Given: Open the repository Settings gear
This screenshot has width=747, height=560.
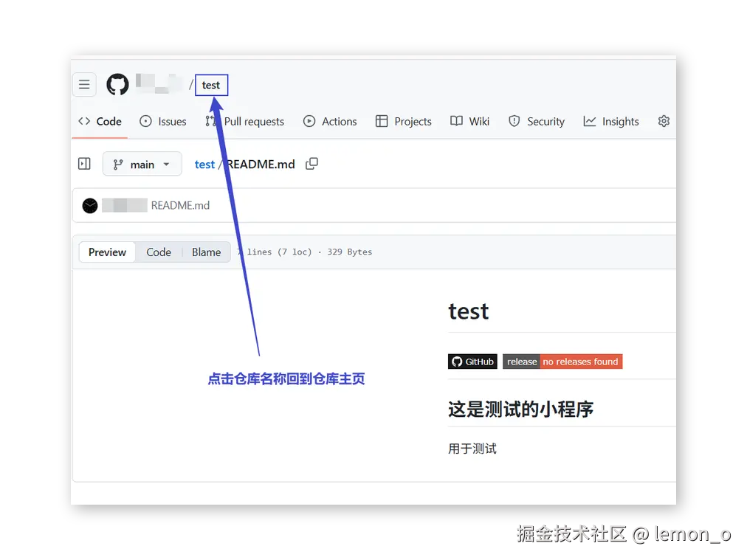Looking at the screenshot, I should 664,121.
